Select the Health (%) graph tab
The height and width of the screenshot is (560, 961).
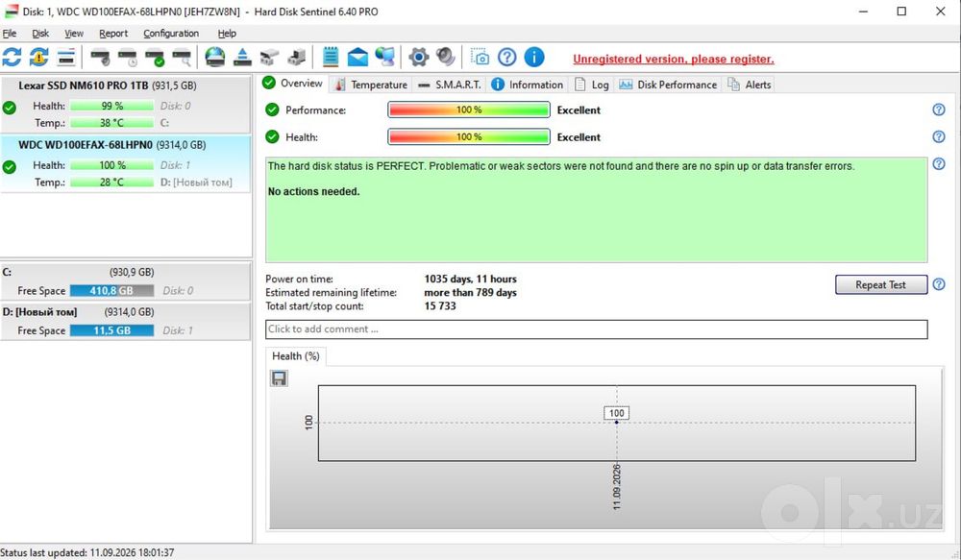point(296,356)
